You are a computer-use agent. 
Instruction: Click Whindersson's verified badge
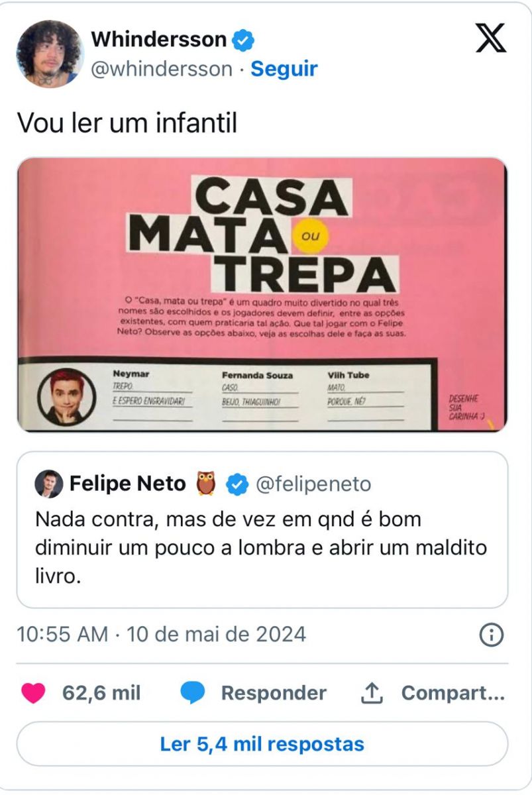coord(244,40)
